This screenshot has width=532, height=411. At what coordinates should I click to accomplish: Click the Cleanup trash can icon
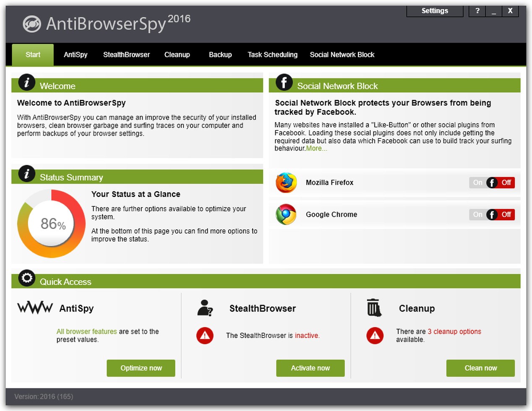374,307
